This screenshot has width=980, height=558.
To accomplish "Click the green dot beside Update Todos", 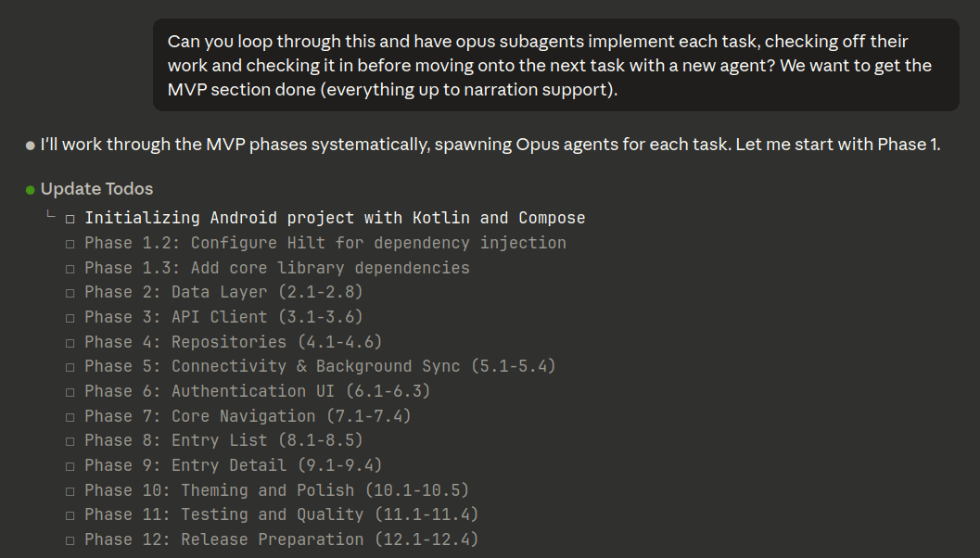I will [31, 190].
